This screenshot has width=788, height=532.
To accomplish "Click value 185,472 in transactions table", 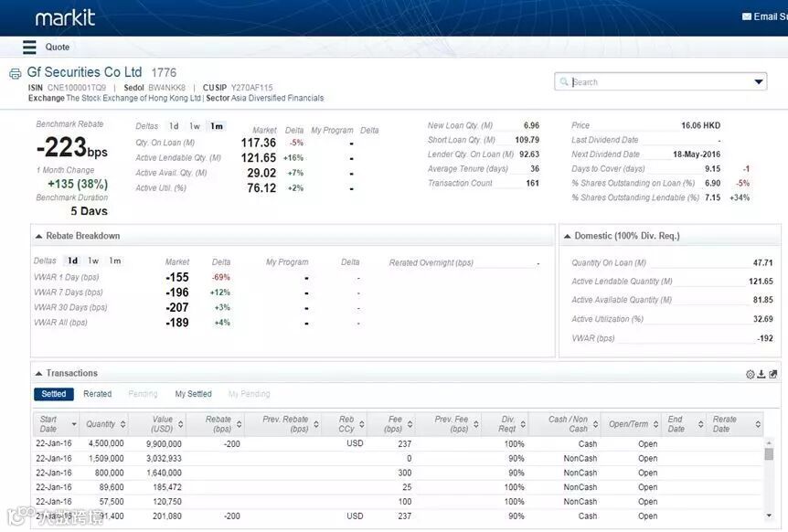I will [167, 487].
